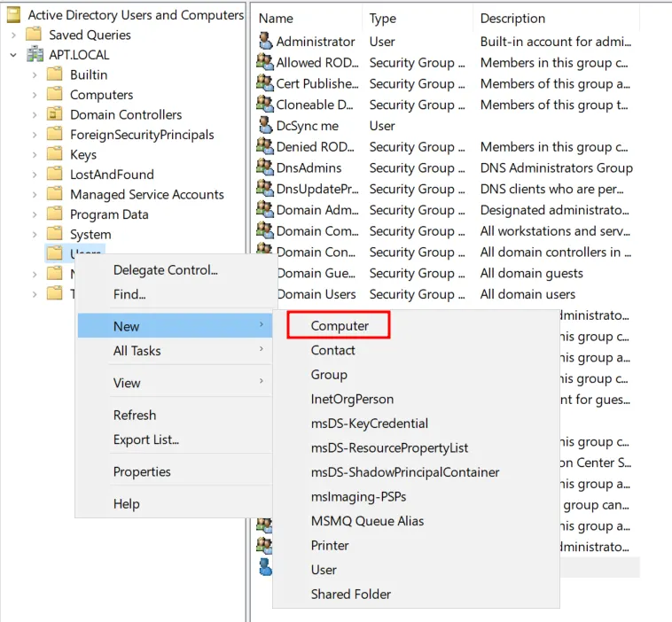Click the Cloneable Domain Controllers group icon
The image size is (672, 622).
click(265, 104)
